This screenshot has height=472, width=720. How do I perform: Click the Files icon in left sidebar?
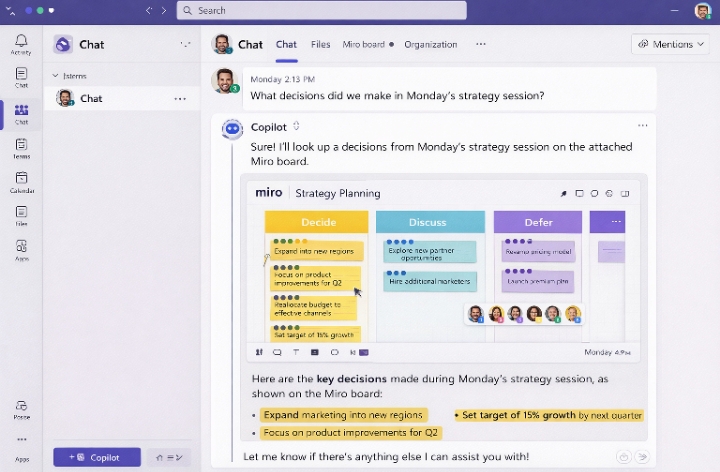tap(21, 215)
